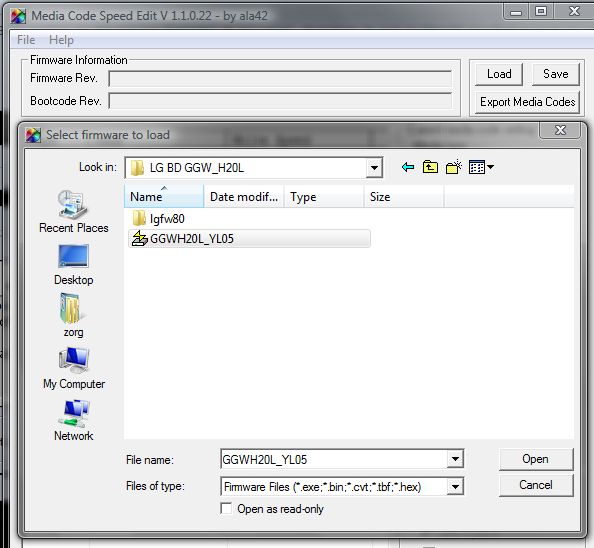Open the view options dropdown arrow
This screenshot has height=548, width=594.
[x=491, y=167]
